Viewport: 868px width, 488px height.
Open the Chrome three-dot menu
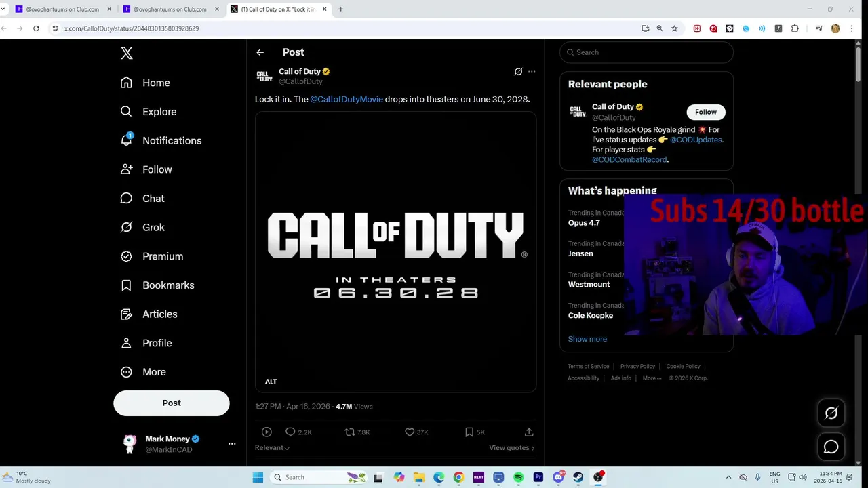pyautogui.click(x=852, y=28)
